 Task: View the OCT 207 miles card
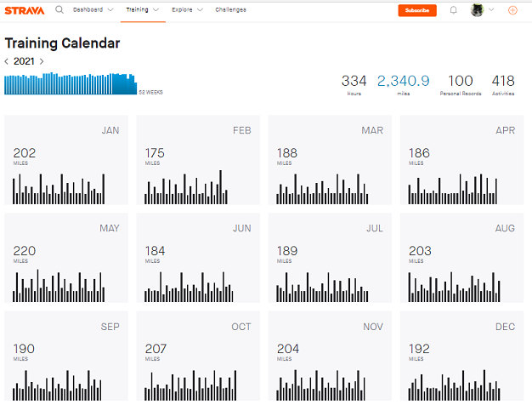tap(198, 356)
